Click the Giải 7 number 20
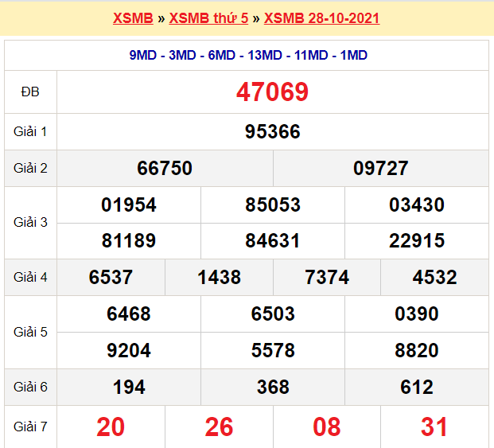 pyautogui.click(x=111, y=427)
